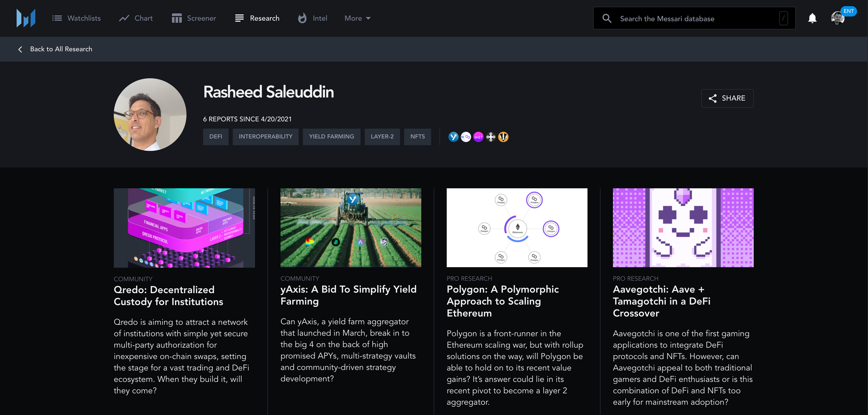Click the white four-circle token icon

coord(491,137)
